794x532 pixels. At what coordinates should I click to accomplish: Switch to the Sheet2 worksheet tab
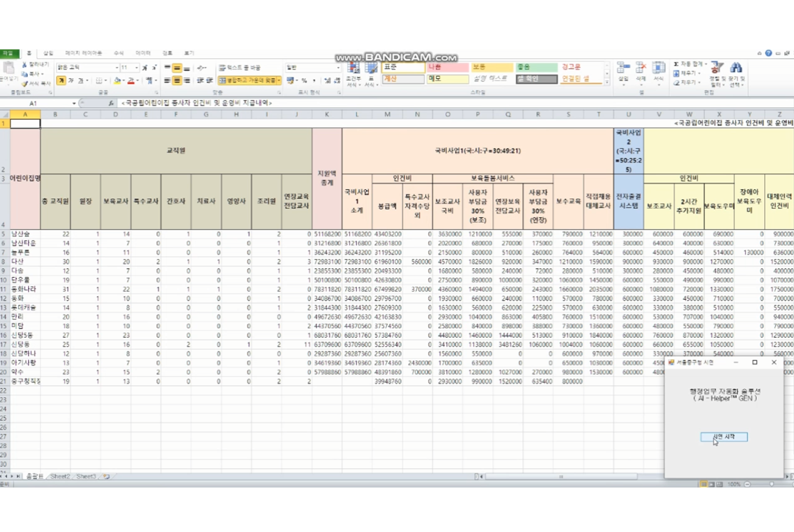point(60,476)
